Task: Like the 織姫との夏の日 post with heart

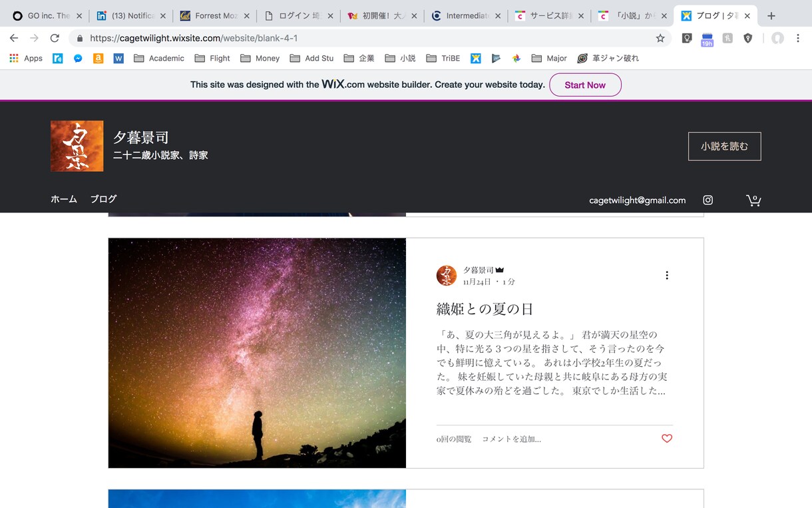Action: click(667, 438)
